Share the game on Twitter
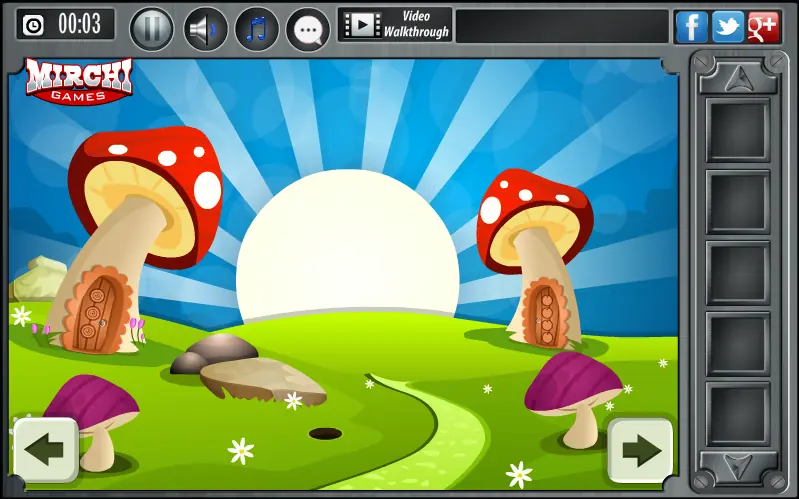The width and height of the screenshot is (799, 499). tap(727, 27)
